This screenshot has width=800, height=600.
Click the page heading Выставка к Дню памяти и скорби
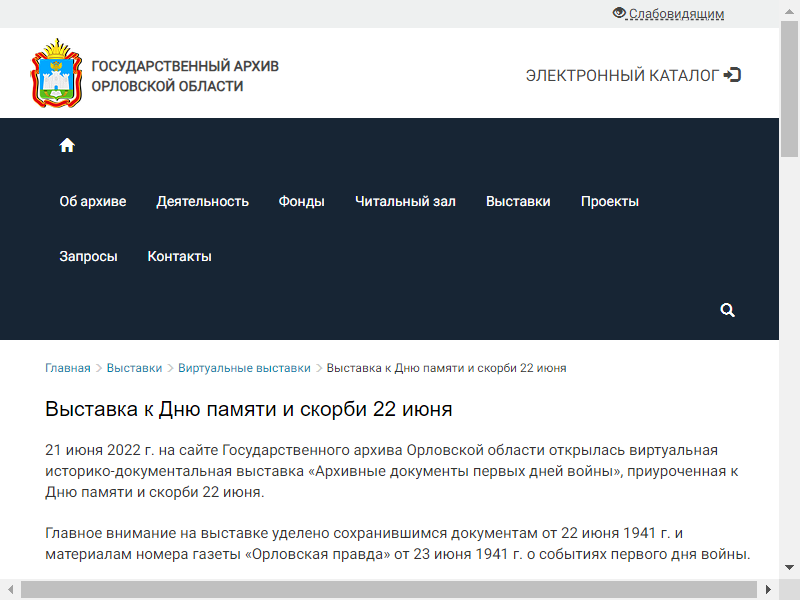tap(248, 409)
